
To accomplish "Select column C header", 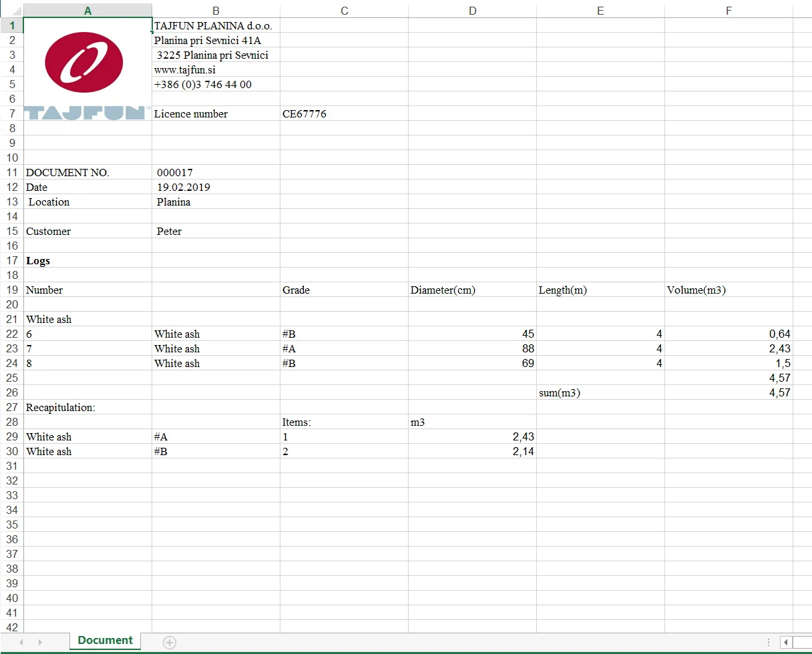I will point(344,11).
